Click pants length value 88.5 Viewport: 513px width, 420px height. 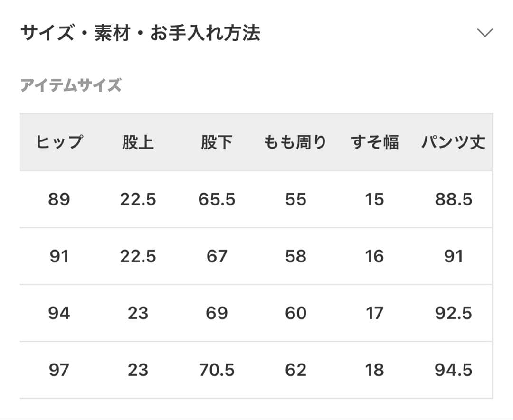(453, 200)
